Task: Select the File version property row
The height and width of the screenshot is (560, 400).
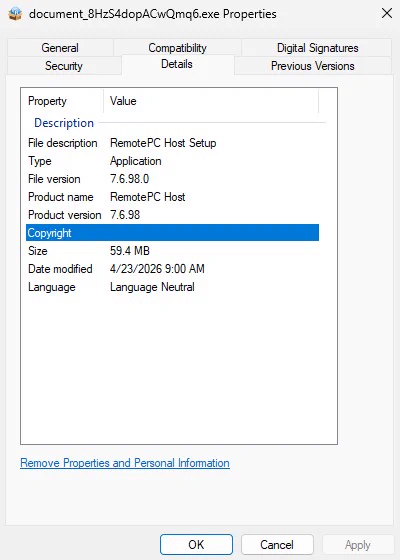Action: click(172, 179)
